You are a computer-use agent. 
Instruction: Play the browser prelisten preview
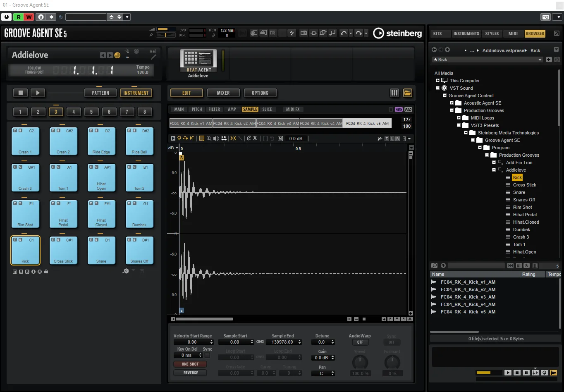pos(508,373)
